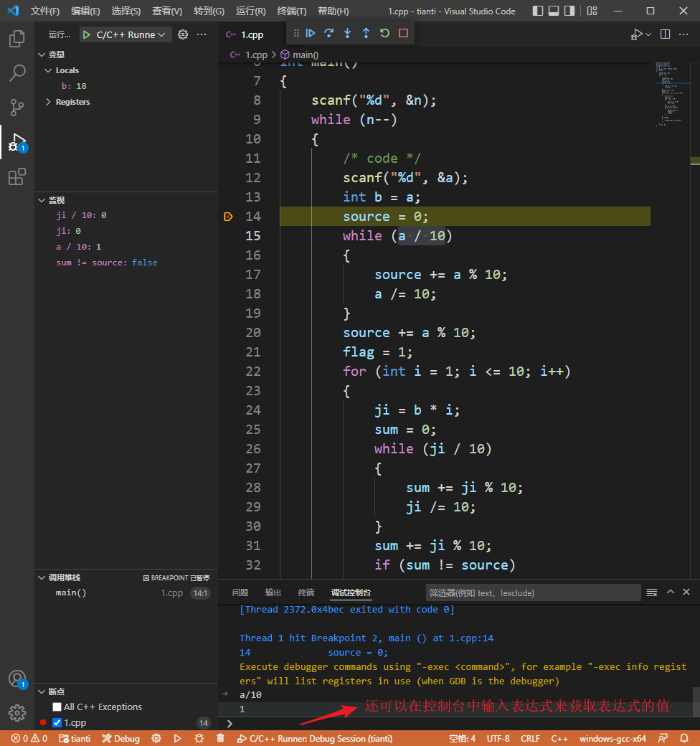This screenshot has height=746, width=700.
Task: Click the split editor icon
Action: point(666,34)
